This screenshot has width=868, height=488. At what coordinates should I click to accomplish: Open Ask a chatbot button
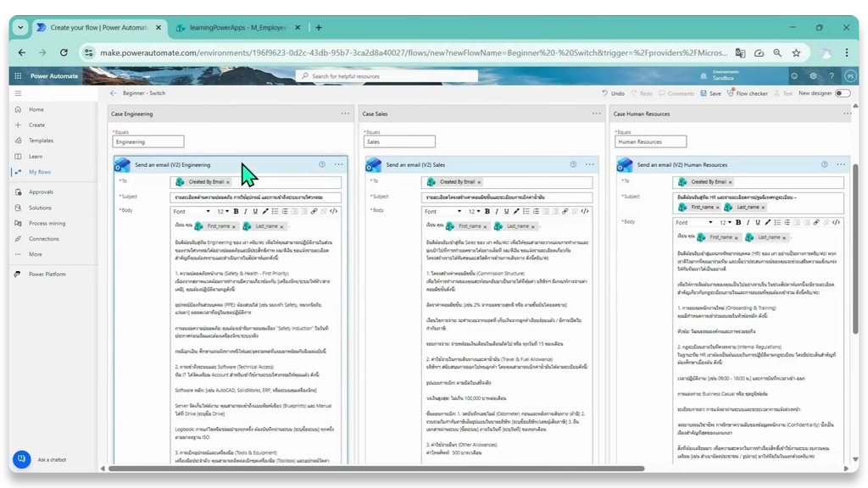[21, 459]
